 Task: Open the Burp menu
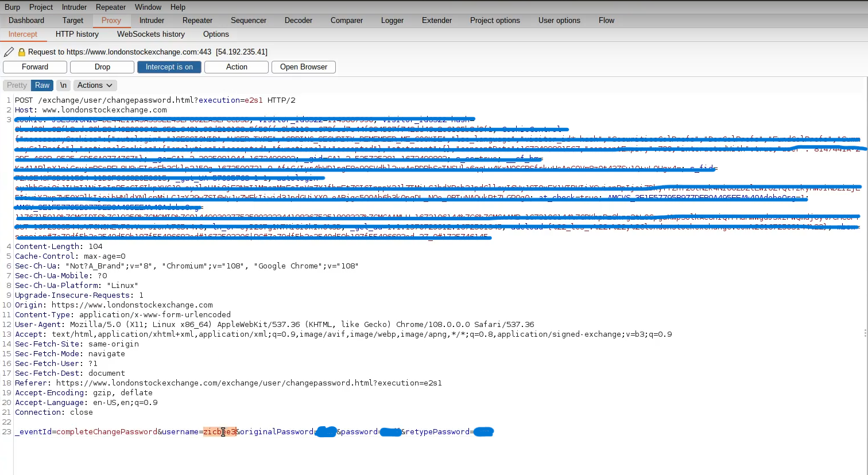(12, 7)
